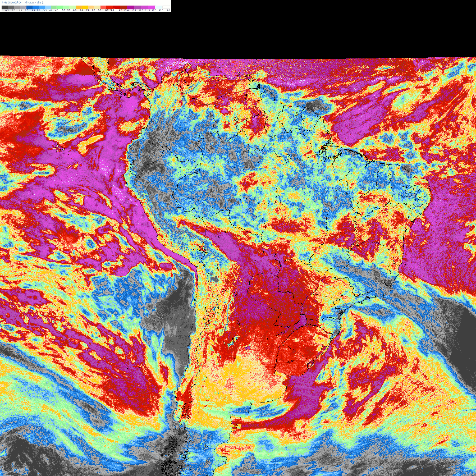Select the darkest gray legend swatch
This screenshot has height=476, width=476.
(x=4, y=7)
